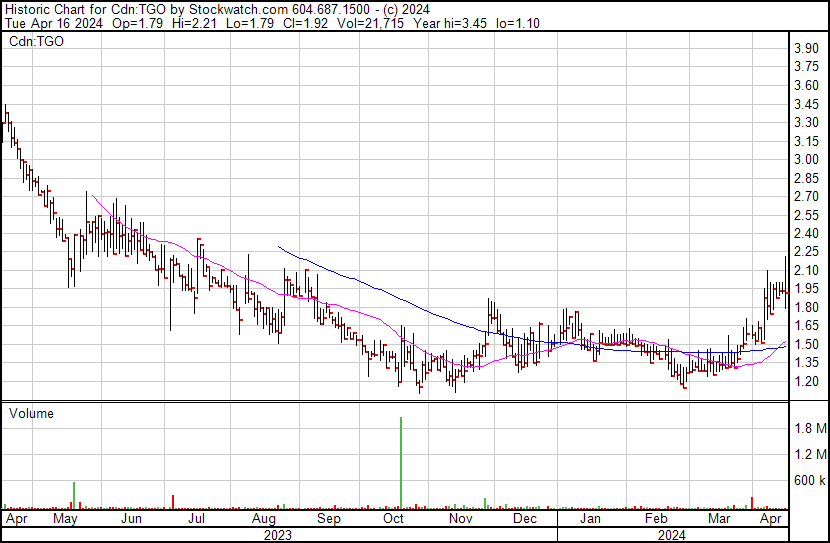
Task: Click the 1.95 price axis label
Action: pos(806,288)
